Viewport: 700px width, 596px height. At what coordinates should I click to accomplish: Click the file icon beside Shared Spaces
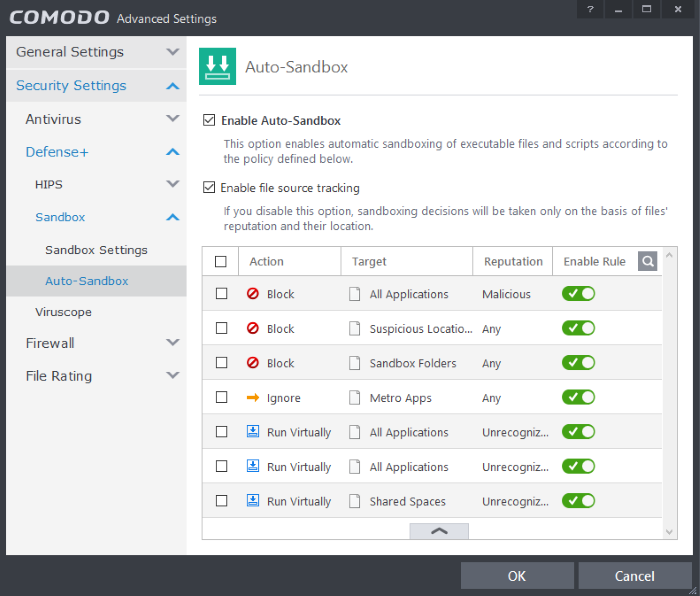(354, 501)
